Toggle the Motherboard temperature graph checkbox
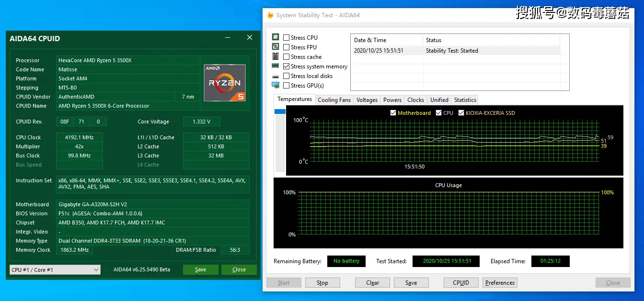 [x=393, y=113]
